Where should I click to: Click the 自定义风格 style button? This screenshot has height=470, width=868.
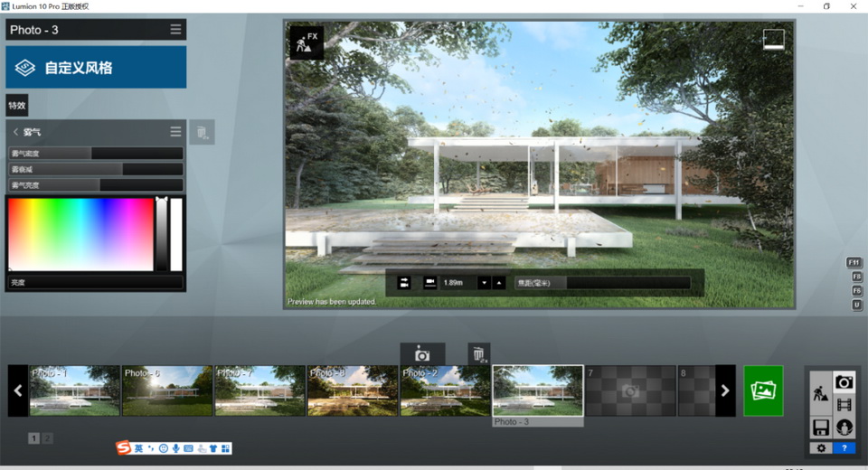pos(96,68)
